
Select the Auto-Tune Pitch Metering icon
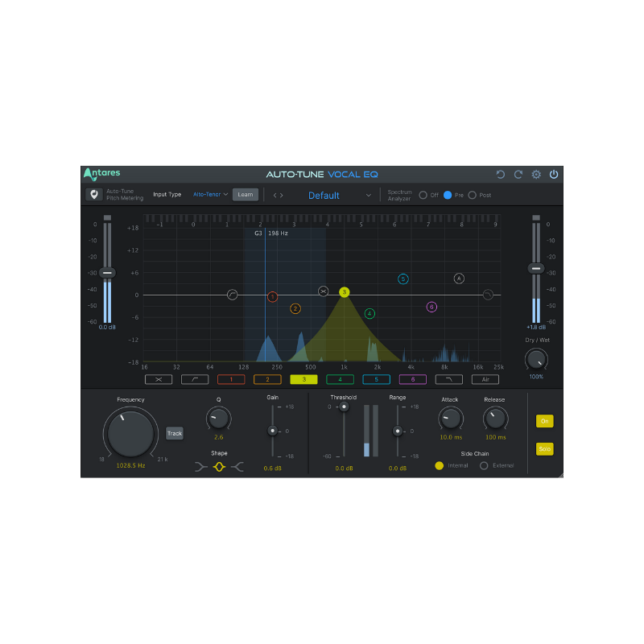pos(93,195)
